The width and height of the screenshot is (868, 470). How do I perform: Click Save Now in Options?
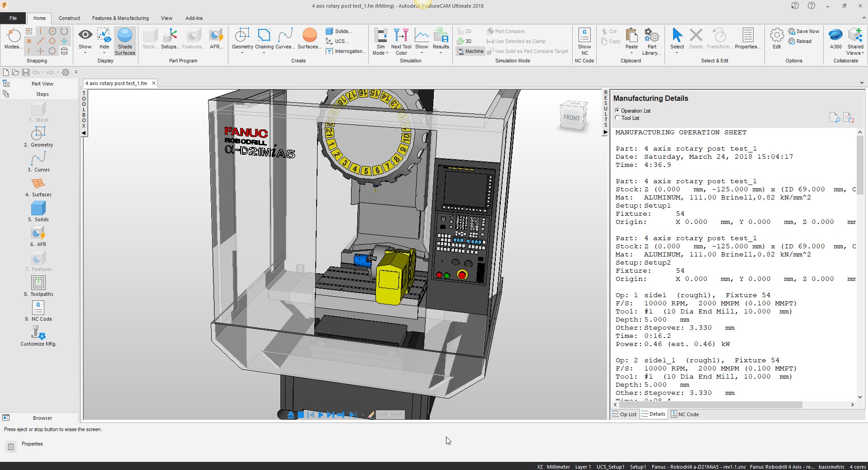click(x=804, y=31)
